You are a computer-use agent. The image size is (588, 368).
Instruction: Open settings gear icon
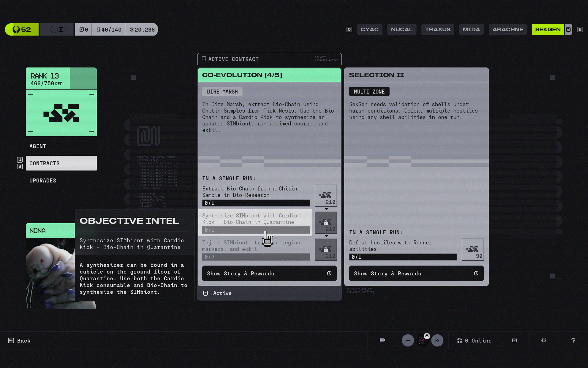pyautogui.click(x=544, y=340)
